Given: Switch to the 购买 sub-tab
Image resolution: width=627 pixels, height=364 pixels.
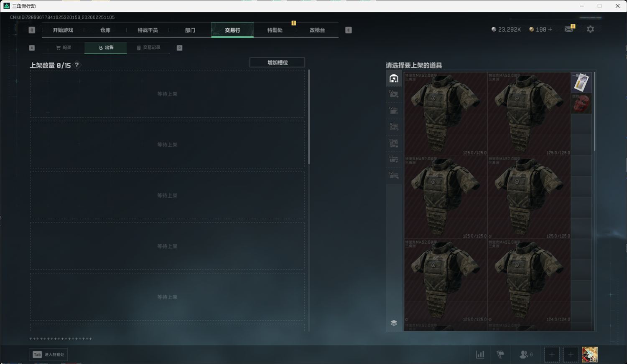Looking at the screenshot, I should (64, 48).
